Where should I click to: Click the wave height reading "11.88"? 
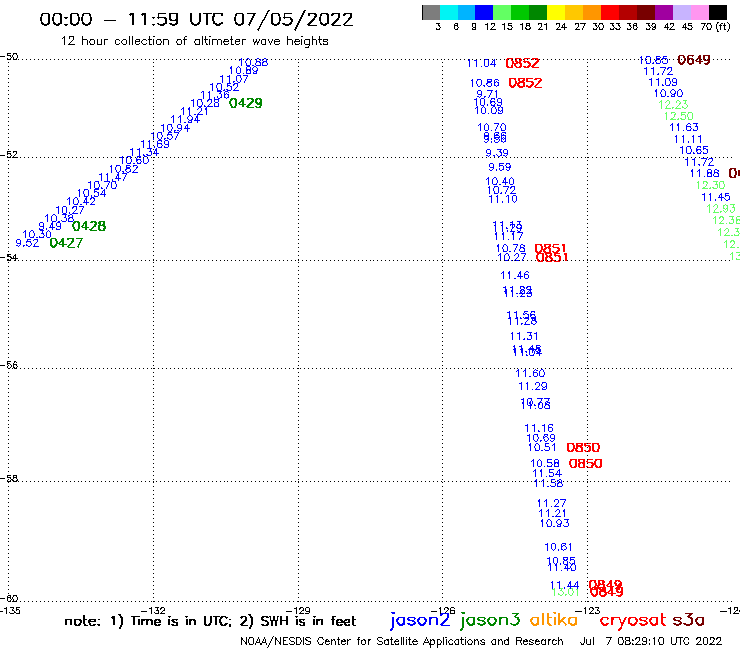pyautogui.click(x=705, y=174)
